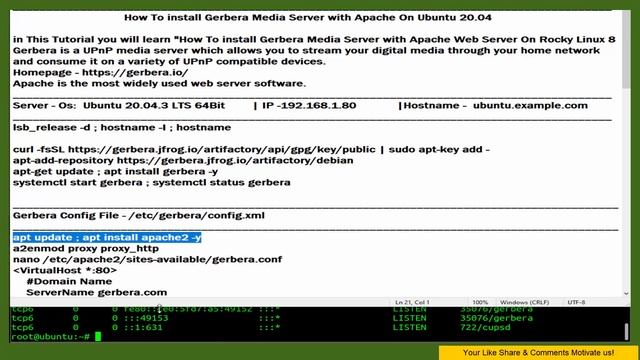Click the 'Gerbera Config File - /etc/gerbera/config.xml' line
Viewport: 640px width, 360px height.
139,216
